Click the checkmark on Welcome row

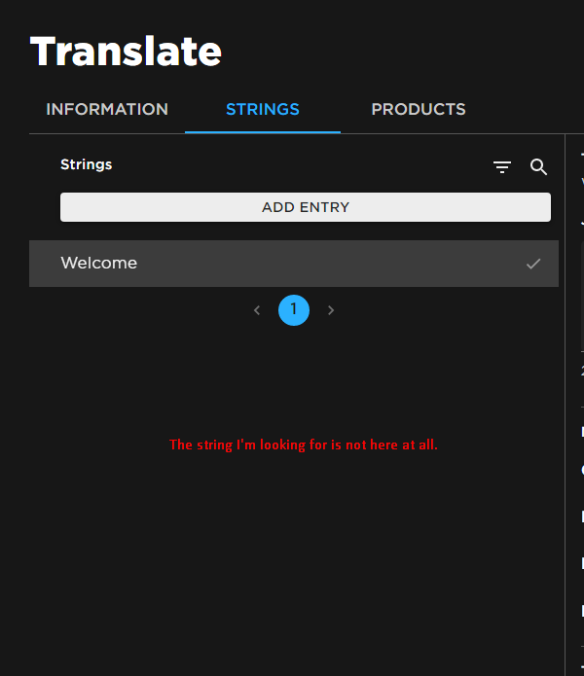[x=533, y=263]
